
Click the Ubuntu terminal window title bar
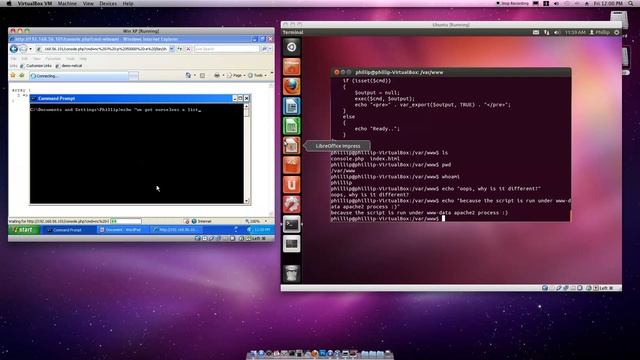pos(451,72)
